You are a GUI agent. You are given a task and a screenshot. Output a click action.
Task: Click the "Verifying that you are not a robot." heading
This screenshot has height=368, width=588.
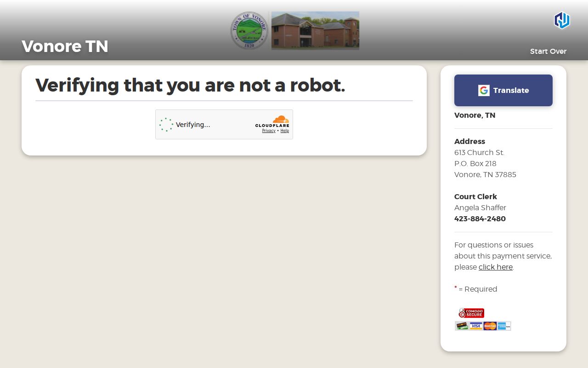tap(190, 85)
